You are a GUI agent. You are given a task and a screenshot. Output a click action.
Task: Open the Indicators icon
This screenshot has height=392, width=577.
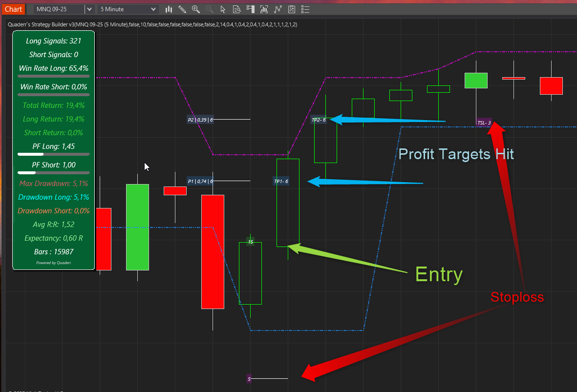tap(278, 9)
